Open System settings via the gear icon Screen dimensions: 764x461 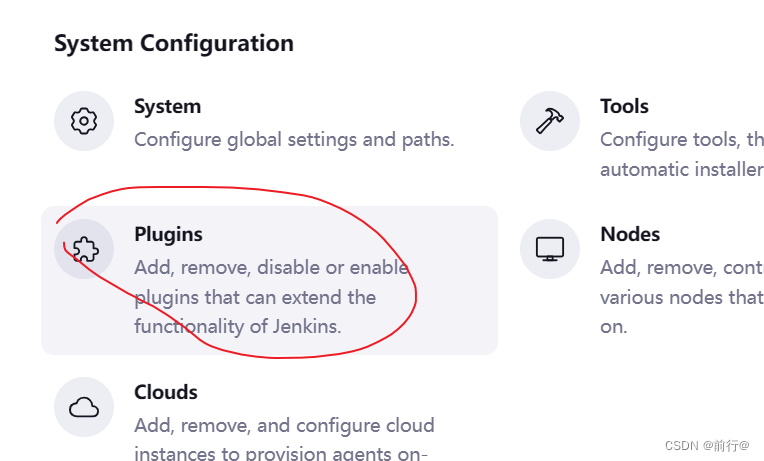click(84, 121)
